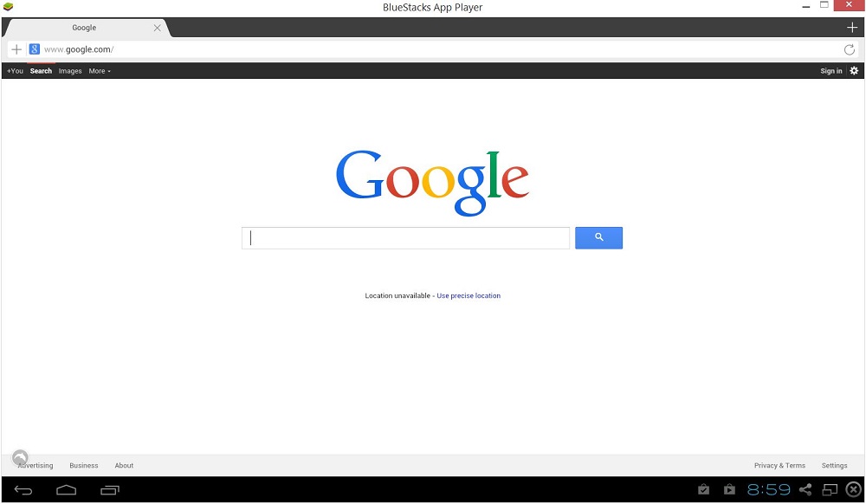Open the Privacy & Terms link
Screen dimensions: 866x504
click(779, 465)
